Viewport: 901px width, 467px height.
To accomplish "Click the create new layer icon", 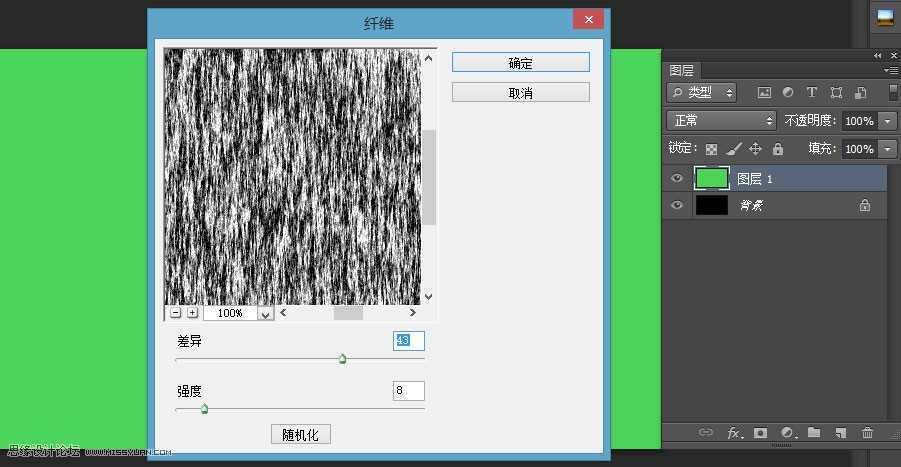I will click(x=841, y=433).
